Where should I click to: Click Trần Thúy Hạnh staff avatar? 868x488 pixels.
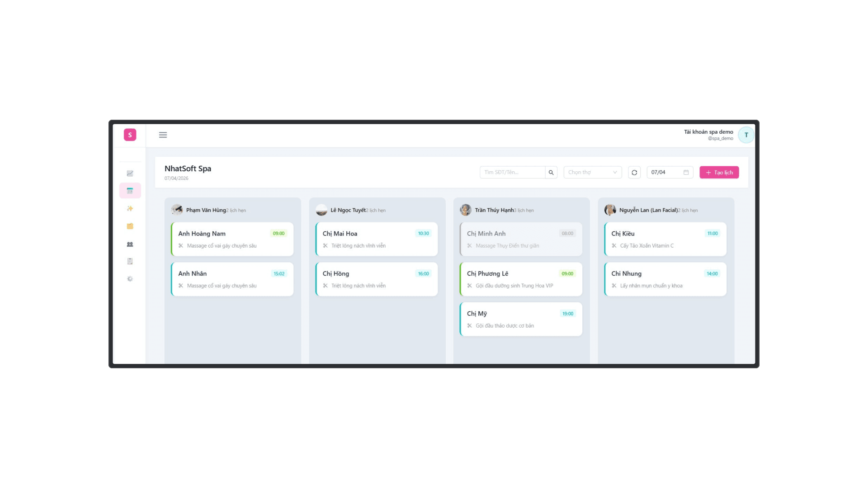(x=465, y=210)
